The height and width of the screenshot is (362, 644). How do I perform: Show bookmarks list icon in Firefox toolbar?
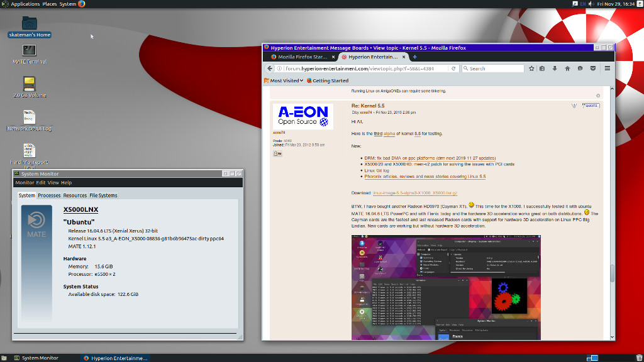pos(542,69)
